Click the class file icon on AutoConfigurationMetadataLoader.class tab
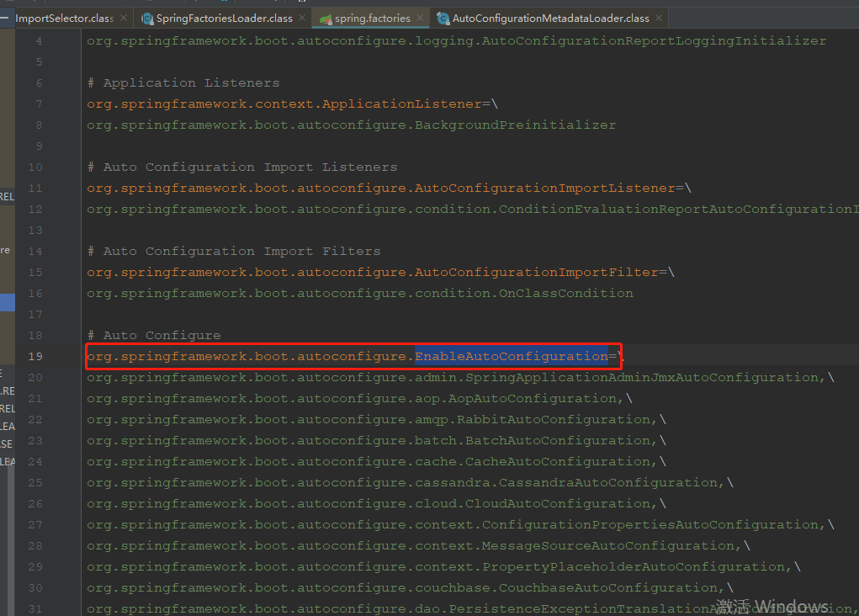Viewport: 859px width, 616px height. [x=442, y=16]
